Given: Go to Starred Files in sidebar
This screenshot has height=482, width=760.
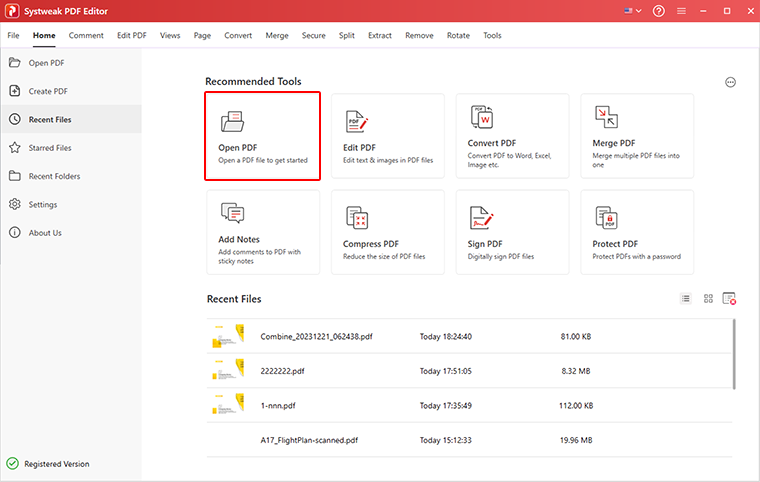Looking at the screenshot, I should tap(49, 148).
